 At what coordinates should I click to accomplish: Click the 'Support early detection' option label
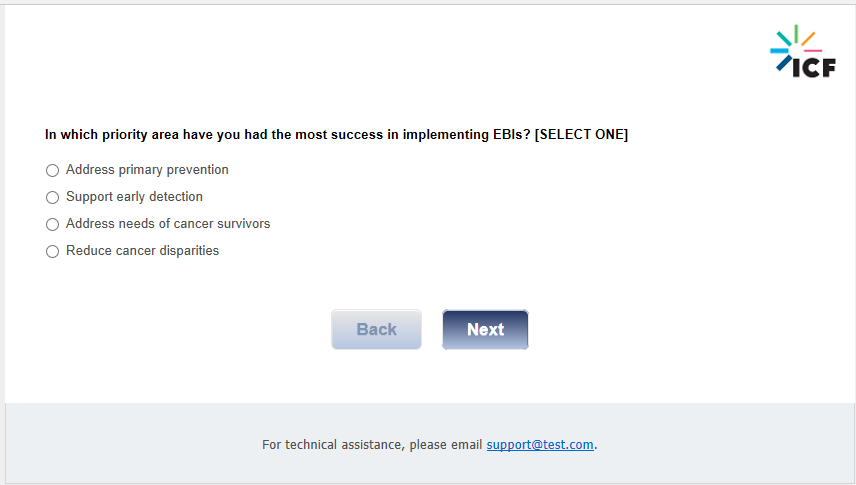tap(134, 197)
